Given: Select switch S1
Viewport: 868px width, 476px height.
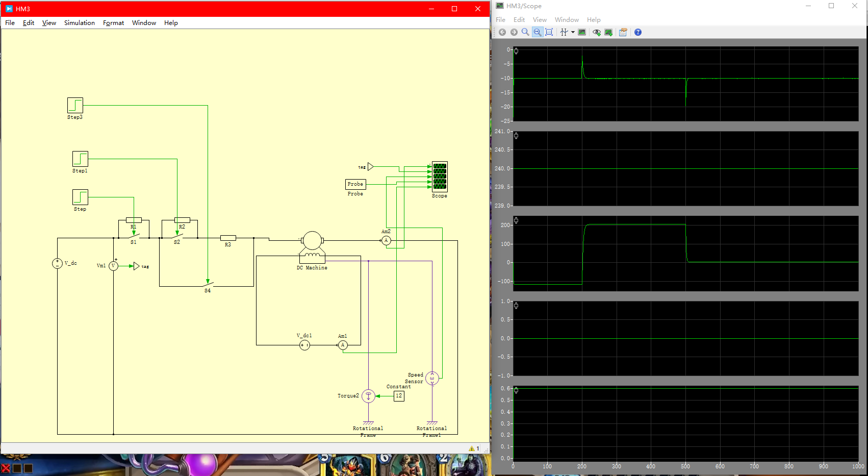Looking at the screenshot, I should point(134,237).
